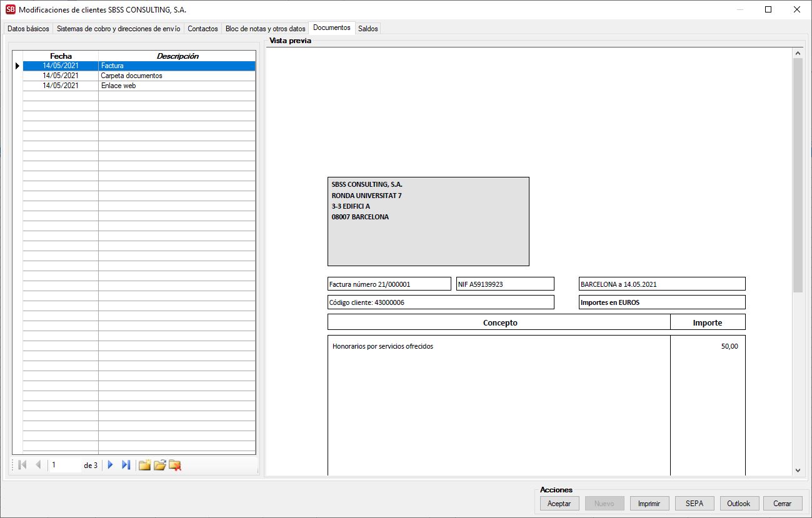The width and height of the screenshot is (812, 518).
Task: Click the Imprimir button
Action: (x=649, y=504)
